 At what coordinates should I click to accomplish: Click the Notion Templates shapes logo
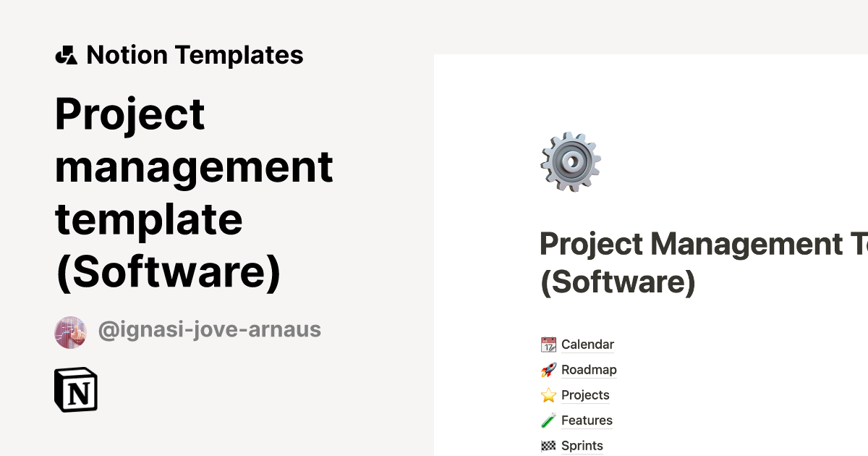pyautogui.click(x=66, y=54)
